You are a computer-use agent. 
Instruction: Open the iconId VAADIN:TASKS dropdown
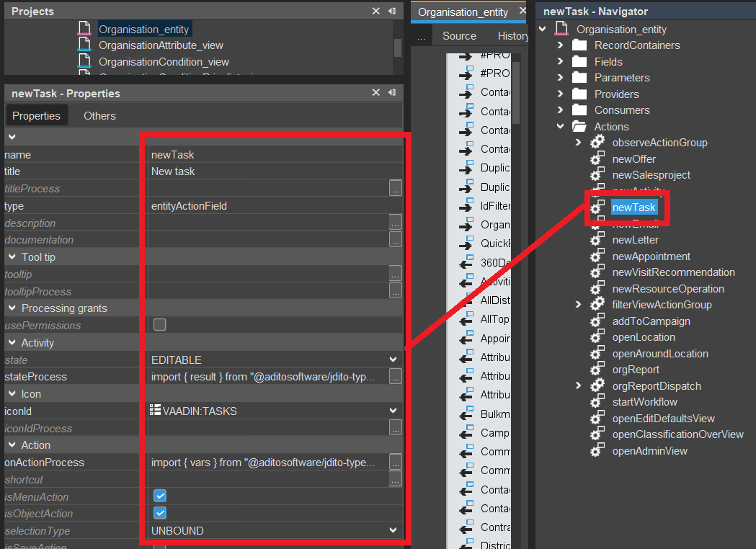click(393, 411)
